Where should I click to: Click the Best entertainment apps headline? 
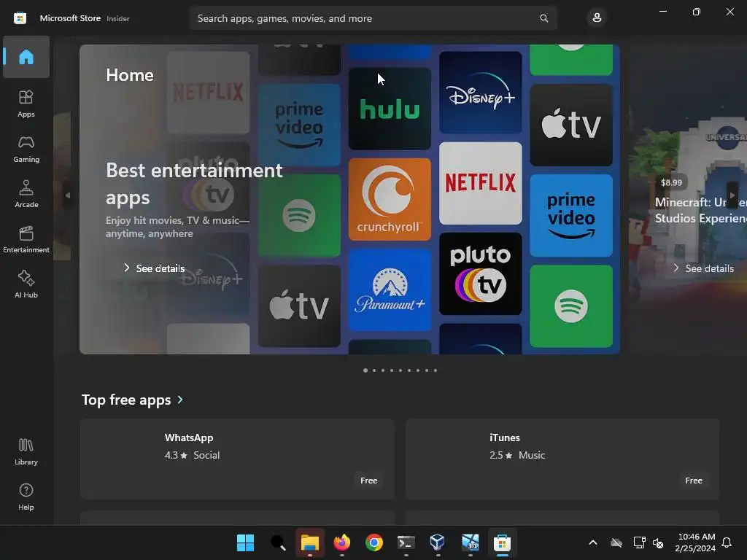click(x=194, y=184)
